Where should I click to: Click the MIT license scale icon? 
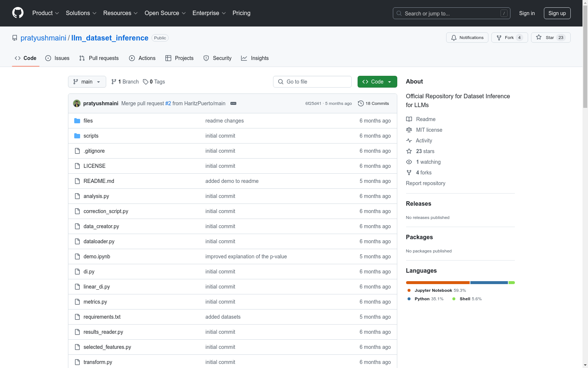pyautogui.click(x=409, y=130)
